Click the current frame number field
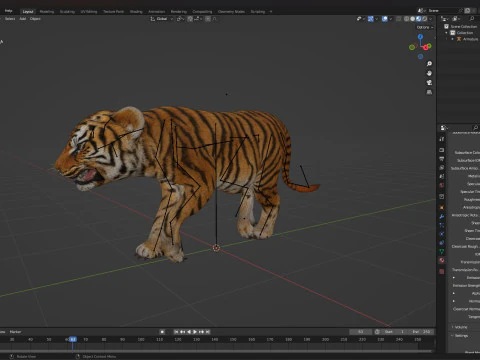The width and height of the screenshot is (480, 360). (x=361, y=332)
